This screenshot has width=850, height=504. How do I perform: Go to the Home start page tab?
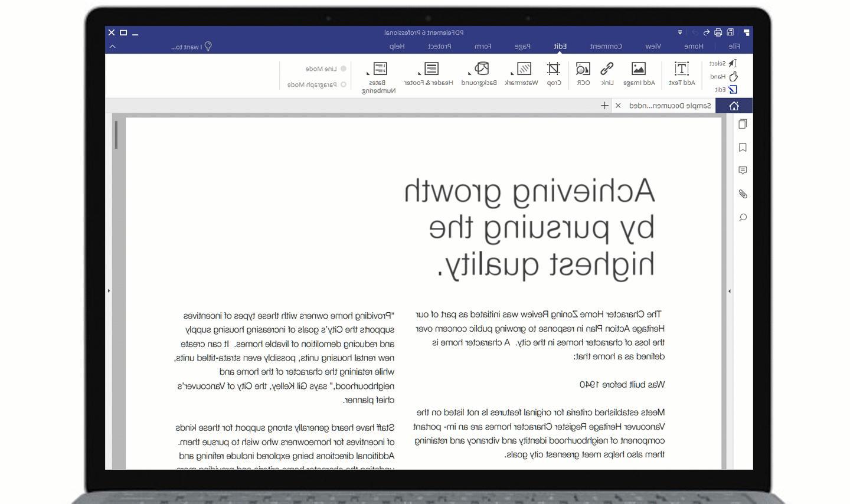[x=734, y=106]
